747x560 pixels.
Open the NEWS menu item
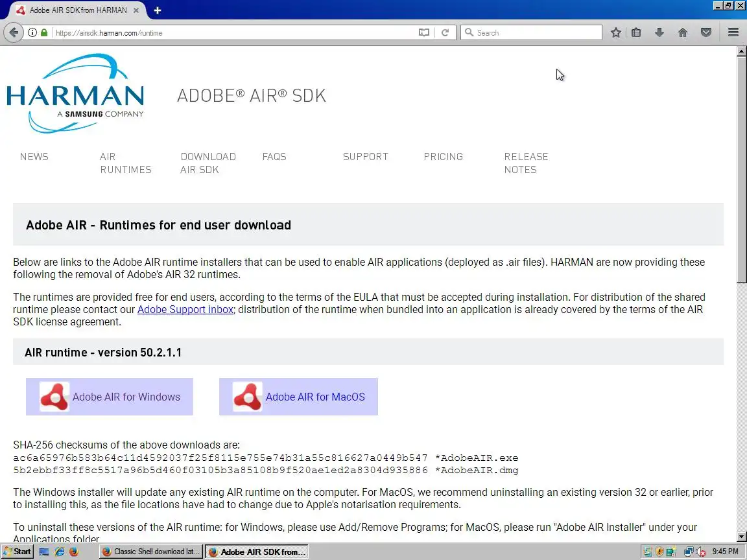[34, 157]
